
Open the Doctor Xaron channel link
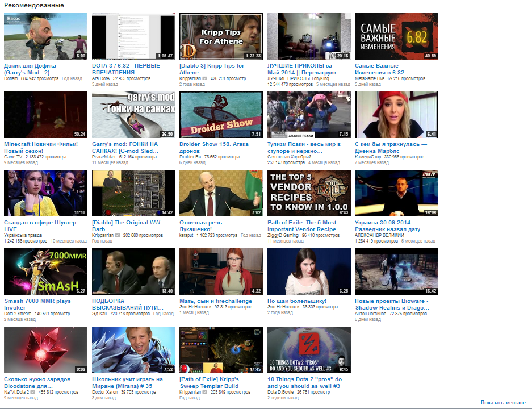105,392
